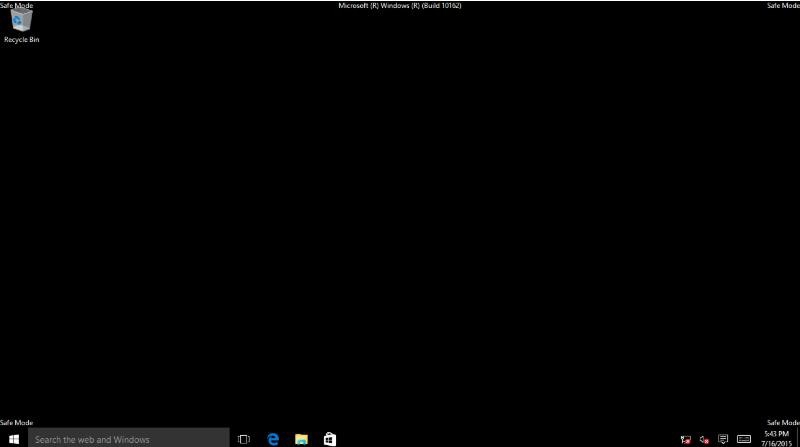Open the Store app from the taskbar

[330, 439]
